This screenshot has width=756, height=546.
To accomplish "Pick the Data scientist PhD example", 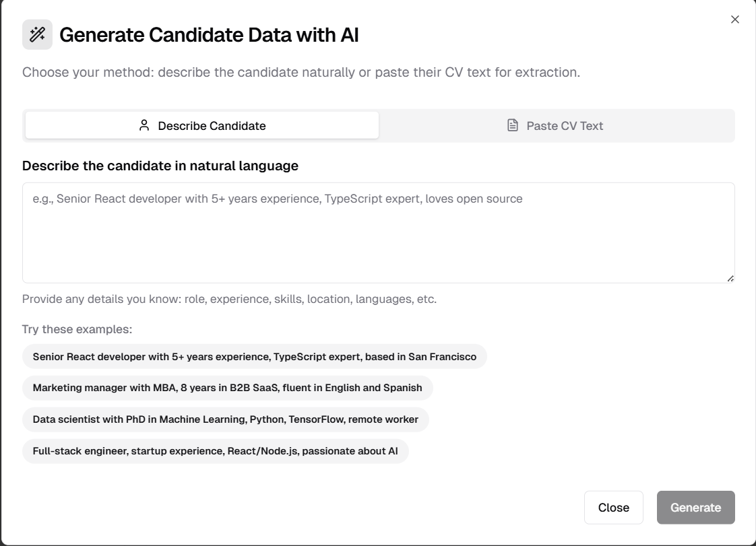I will click(x=224, y=419).
